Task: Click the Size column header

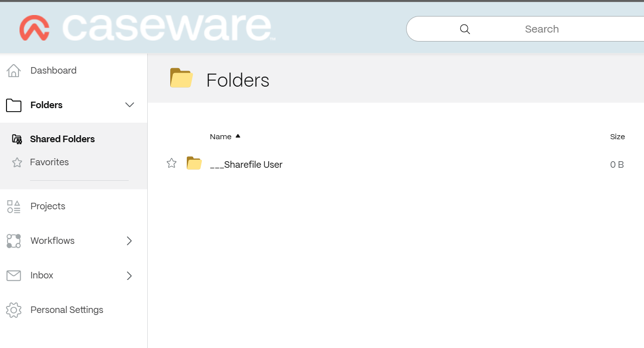Action: pos(617,136)
